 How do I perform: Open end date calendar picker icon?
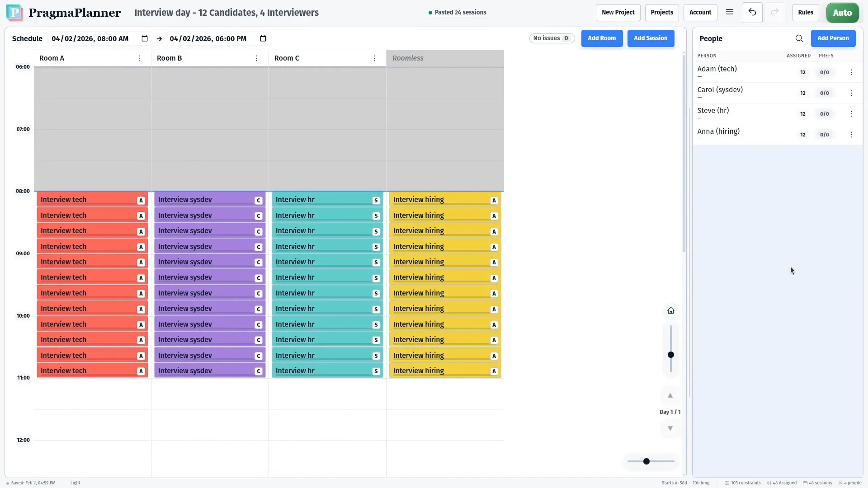[263, 39]
